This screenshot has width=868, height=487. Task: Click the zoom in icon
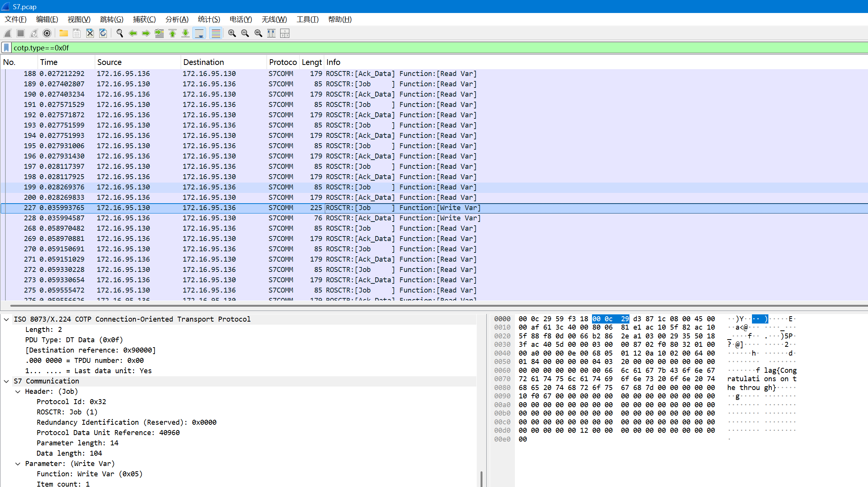coord(232,34)
